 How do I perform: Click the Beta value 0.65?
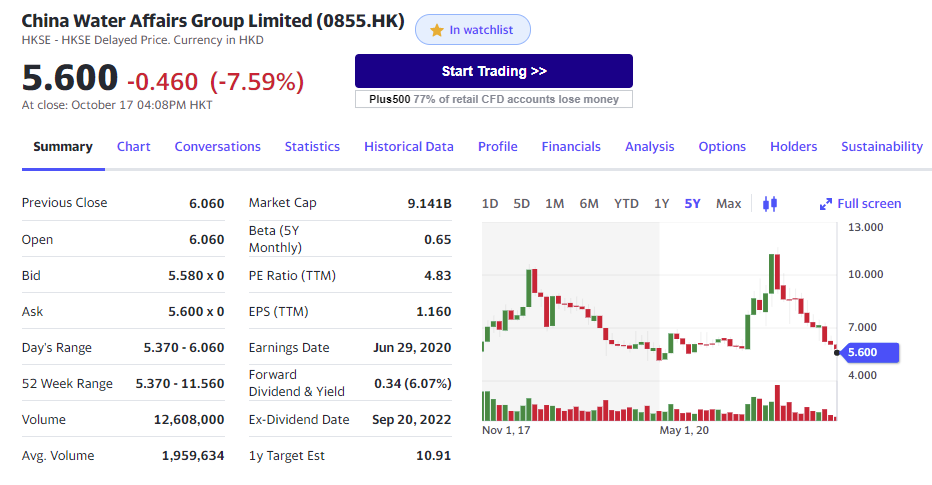point(437,240)
